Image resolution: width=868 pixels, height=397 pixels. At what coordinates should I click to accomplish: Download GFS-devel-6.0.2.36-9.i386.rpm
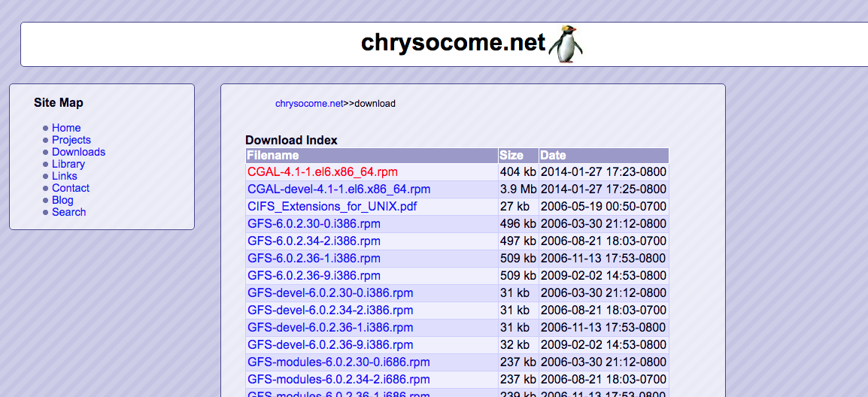pyautogui.click(x=330, y=345)
